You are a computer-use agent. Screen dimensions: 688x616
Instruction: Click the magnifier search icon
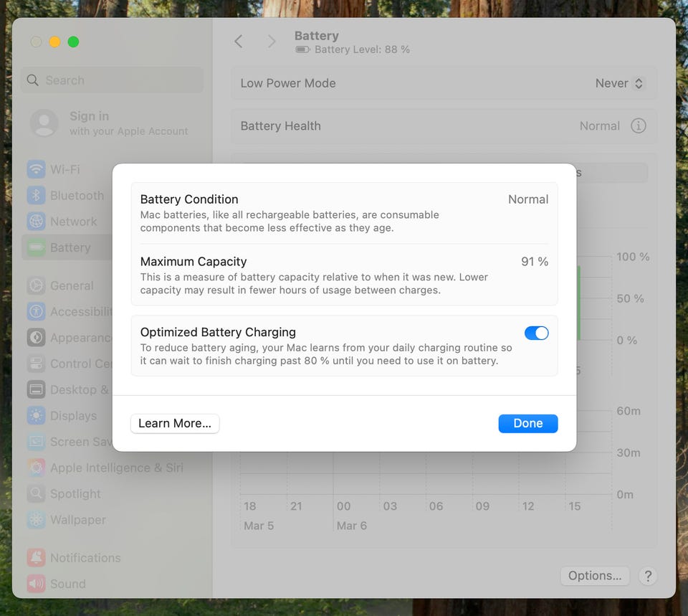33,80
